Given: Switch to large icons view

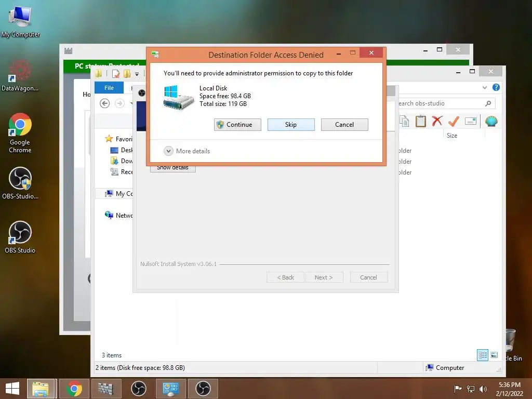Looking at the screenshot, I should pyautogui.click(x=495, y=355).
